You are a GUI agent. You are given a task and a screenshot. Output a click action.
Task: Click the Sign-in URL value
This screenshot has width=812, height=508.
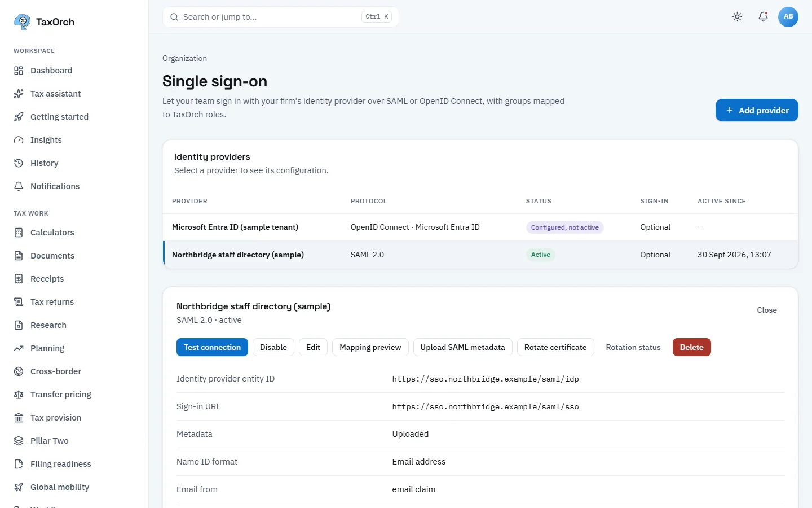tap(486, 406)
